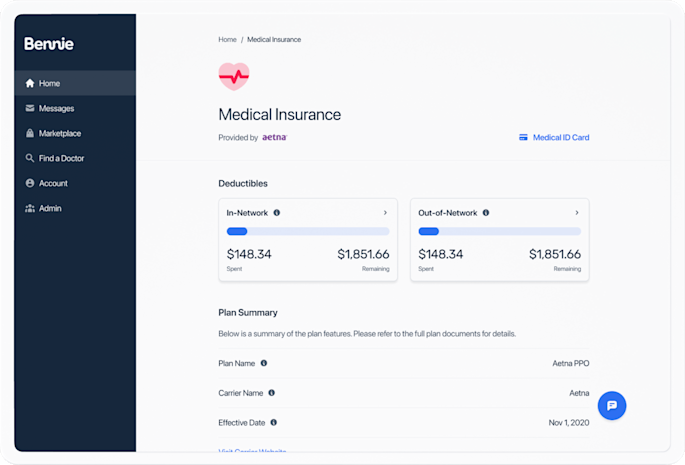Click the aetna provider logo

274,137
